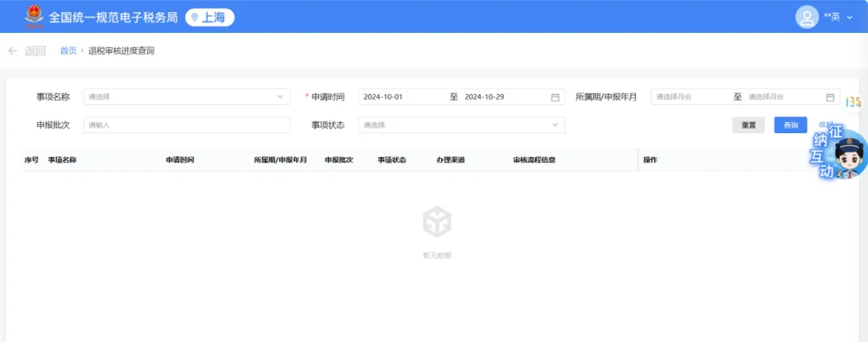The height and width of the screenshot is (342, 868).
Task: Click the 事项名称 table column header
Action: point(62,160)
